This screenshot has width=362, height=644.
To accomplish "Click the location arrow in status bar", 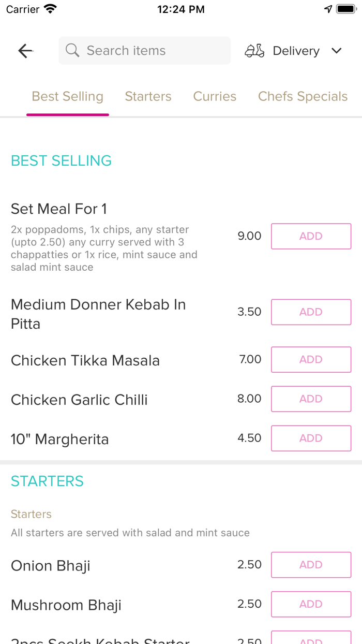I will click(x=327, y=8).
